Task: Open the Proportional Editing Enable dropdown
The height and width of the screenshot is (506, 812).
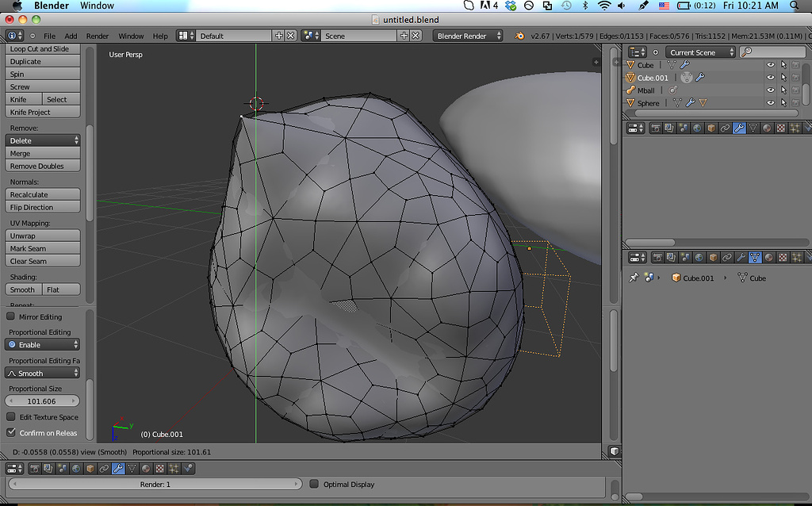Action: coord(43,344)
